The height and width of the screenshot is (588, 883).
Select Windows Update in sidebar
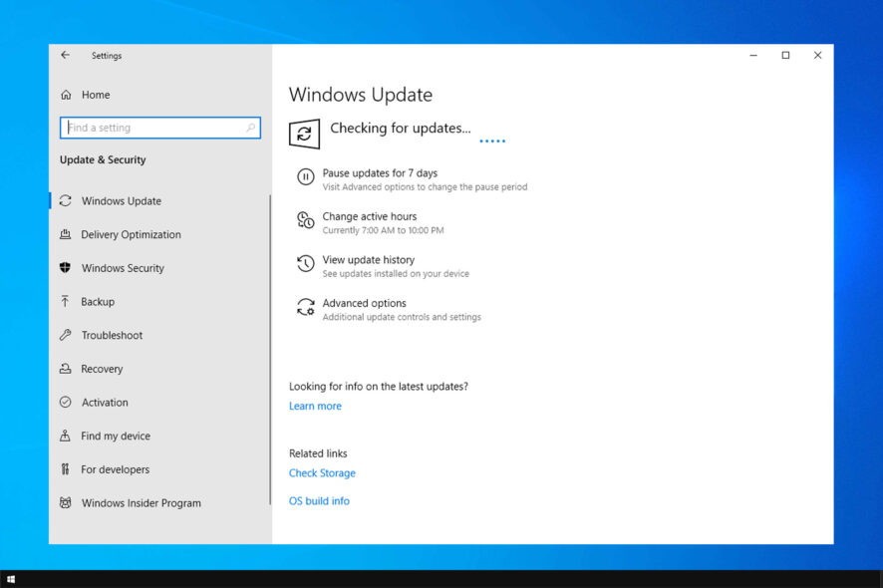click(x=121, y=201)
